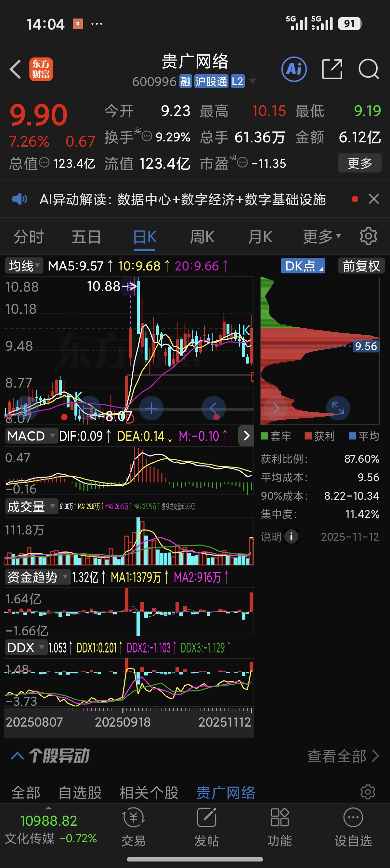
Task: Open the 成交量 indicator dropdown
Action: [x=31, y=506]
